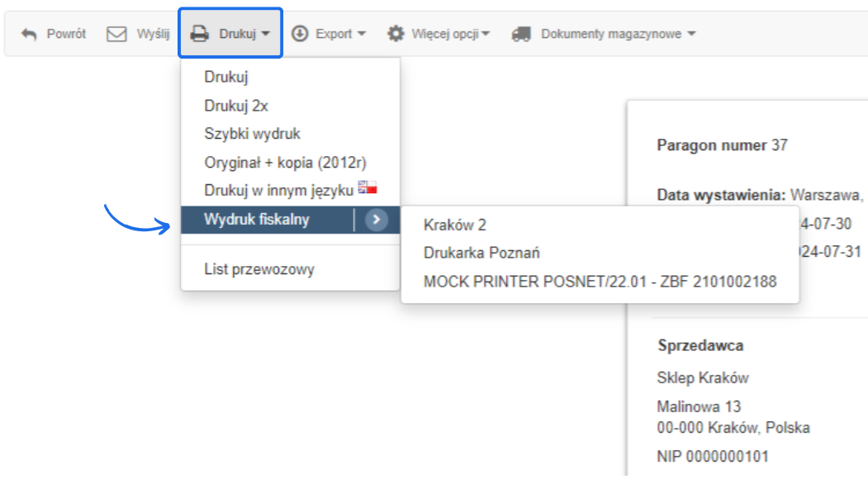This screenshot has height=479, width=868.
Task: Click the printer icon in Drukuj button
Action: 199,35
